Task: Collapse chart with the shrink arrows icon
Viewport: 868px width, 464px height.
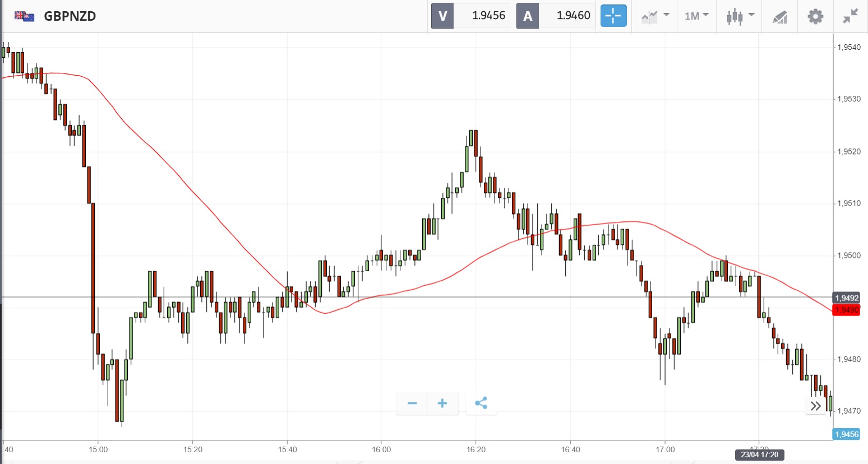Action: pyautogui.click(x=851, y=16)
